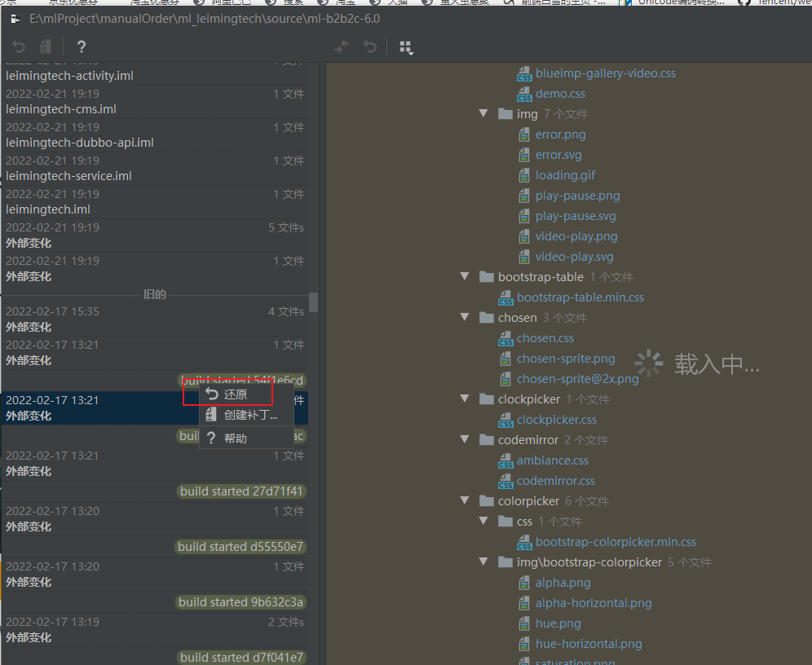The image size is (812, 665).
Task: Click play-pause.png file icon
Action: point(524,196)
